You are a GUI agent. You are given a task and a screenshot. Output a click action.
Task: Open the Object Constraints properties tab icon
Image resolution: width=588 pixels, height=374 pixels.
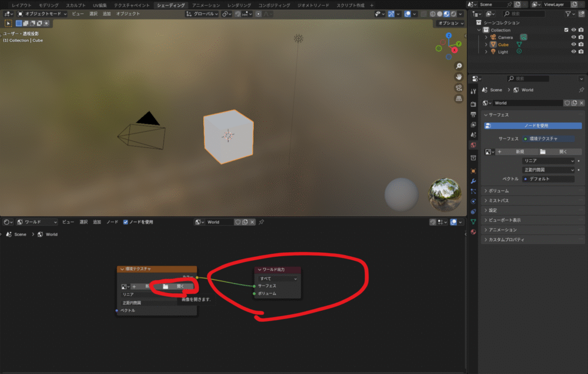pyautogui.click(x=473, y=211)
